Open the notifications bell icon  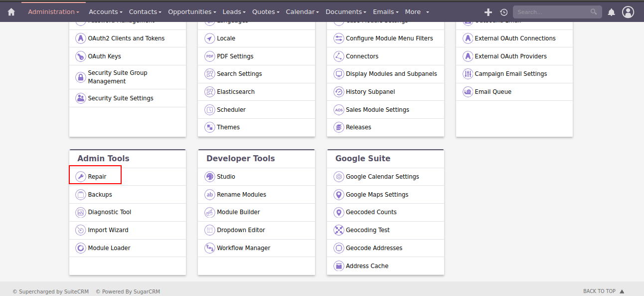[x=611, y=12]
